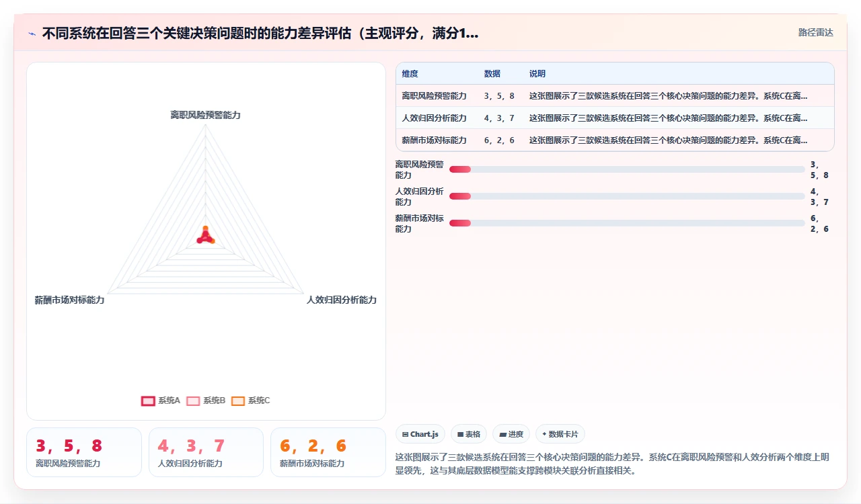Click the Chart.js tag chip
The width and height of the screenshot is (861, 504).
pos(420,434)
